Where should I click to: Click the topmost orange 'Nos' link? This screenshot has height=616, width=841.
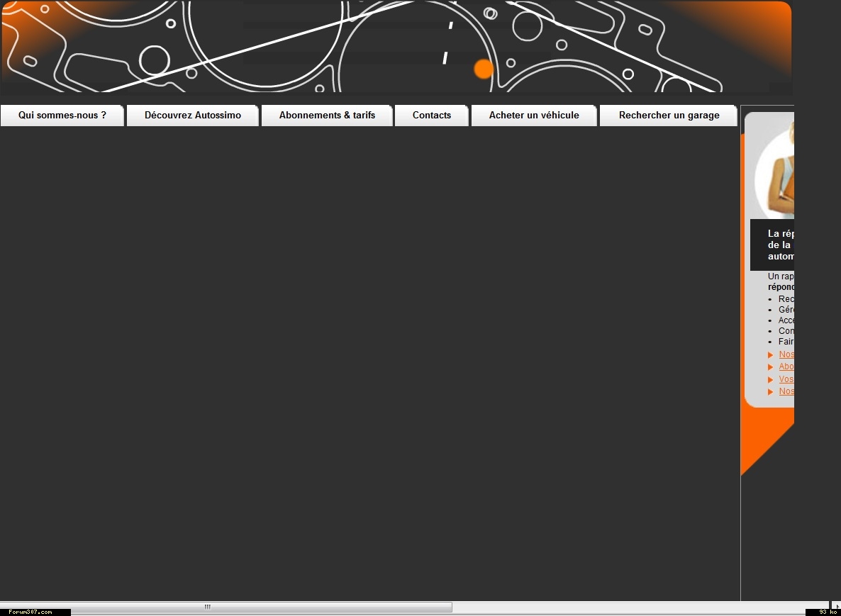[786, 354]
